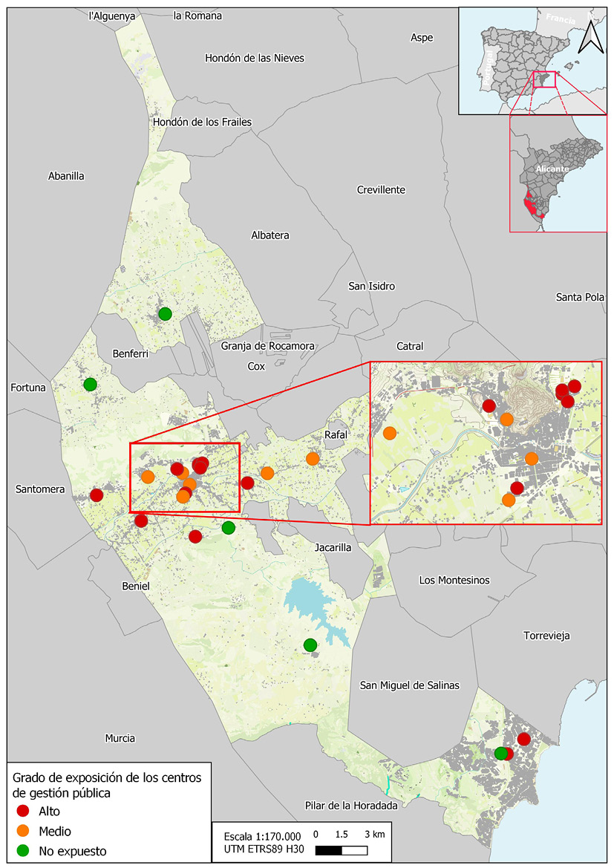Click the red marker northeast of coastal green marker
Screen dimensions: 614x868
click(523, 739)
